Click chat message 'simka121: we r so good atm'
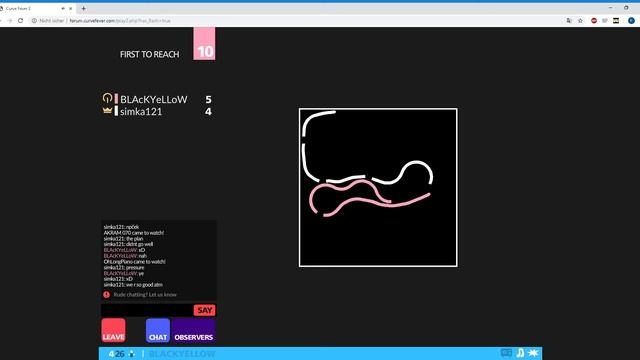 (133, 284)
